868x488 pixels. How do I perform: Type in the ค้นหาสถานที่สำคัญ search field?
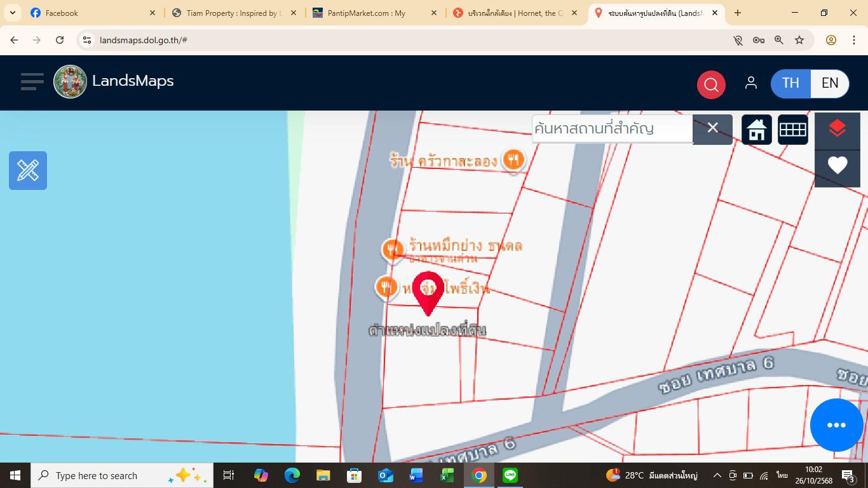coord(611,129)
